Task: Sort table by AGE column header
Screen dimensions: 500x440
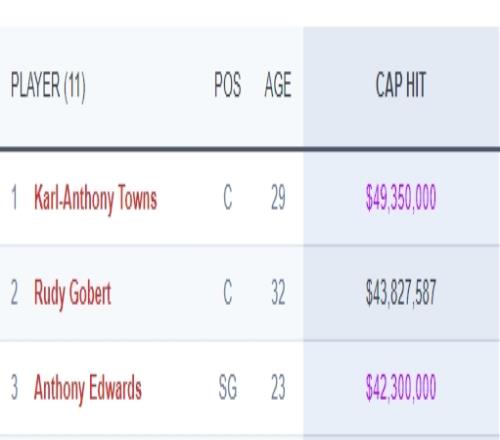Action: coord(278,85)
